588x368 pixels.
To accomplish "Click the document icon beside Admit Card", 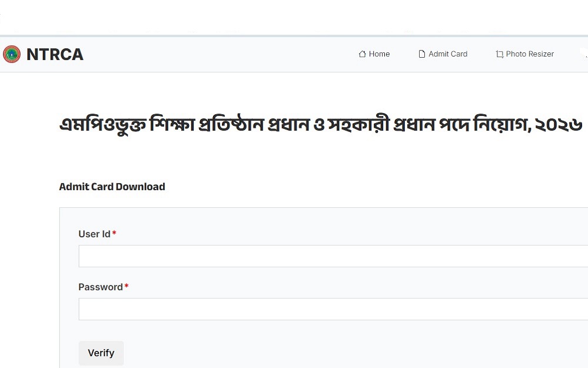I will (x=421, y=54).
